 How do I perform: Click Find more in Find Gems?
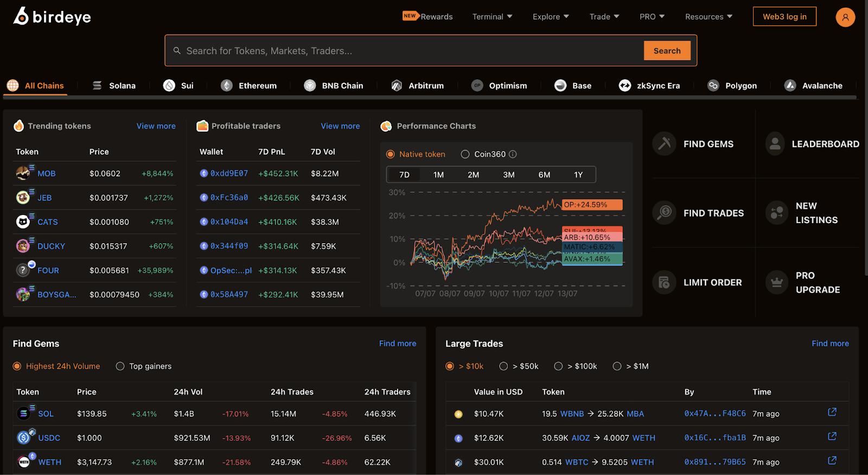coord(398,344)
